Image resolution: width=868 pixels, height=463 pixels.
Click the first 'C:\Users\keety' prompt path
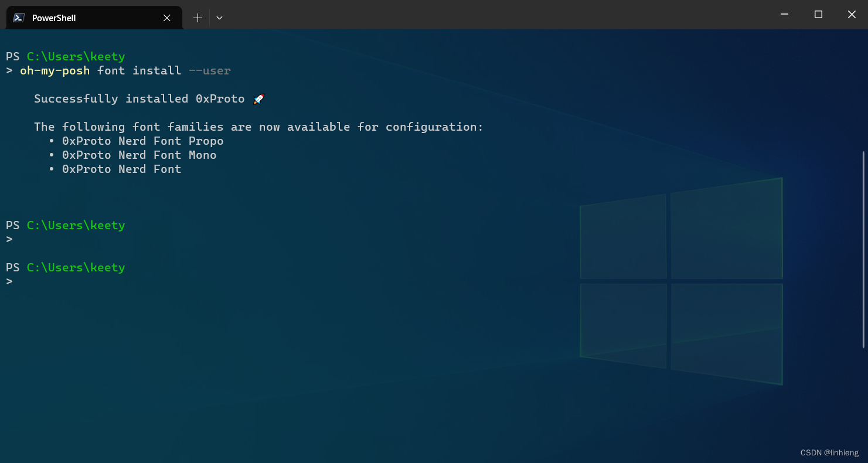[x=76, y=56]
